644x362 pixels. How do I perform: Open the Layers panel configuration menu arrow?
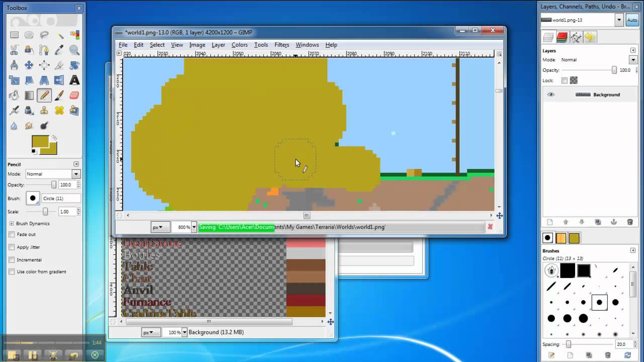coord(633,50)
